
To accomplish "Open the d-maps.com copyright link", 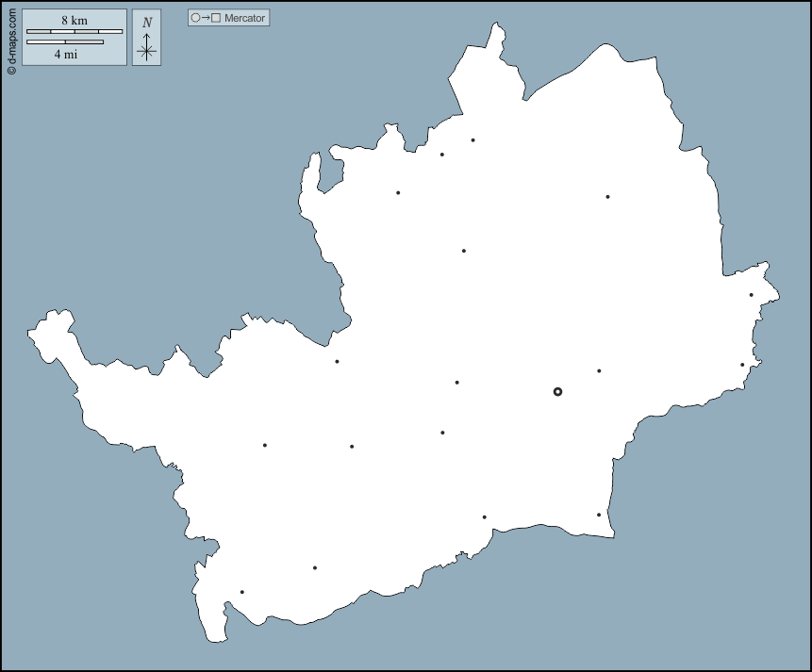I will coord(11,40).
